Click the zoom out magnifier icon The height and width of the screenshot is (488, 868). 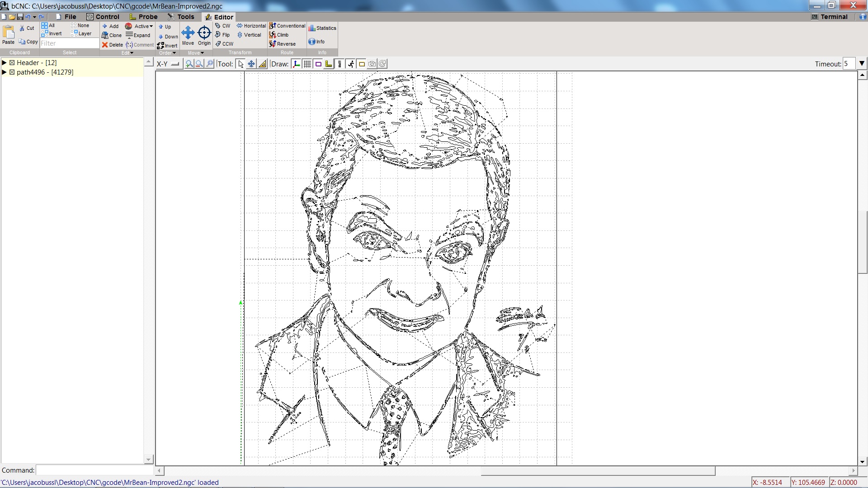[x=199, y=64]
